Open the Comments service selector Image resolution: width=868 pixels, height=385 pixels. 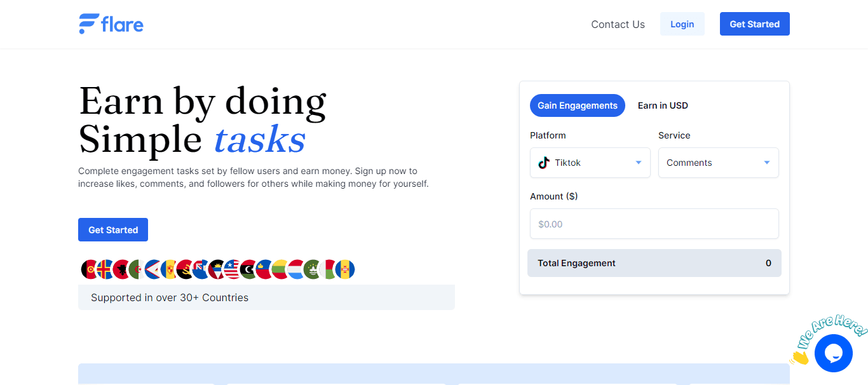(x=705, y=163)
